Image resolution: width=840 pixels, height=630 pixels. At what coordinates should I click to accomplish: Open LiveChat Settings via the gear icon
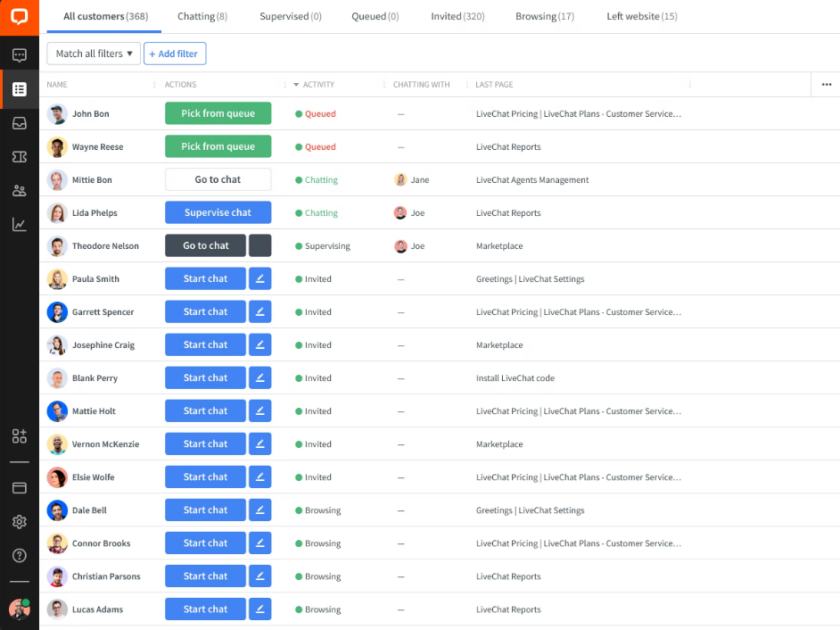[20, 522]
